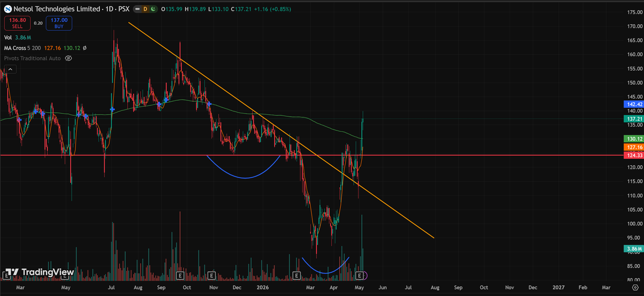Click the red 124.33 price axis label
The width and height of the screenshot is (644, 296).
(634, 155)
